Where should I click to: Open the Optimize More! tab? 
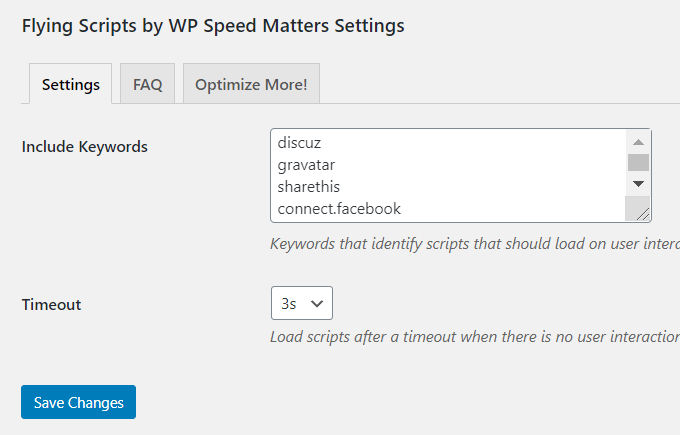point(252,84)
